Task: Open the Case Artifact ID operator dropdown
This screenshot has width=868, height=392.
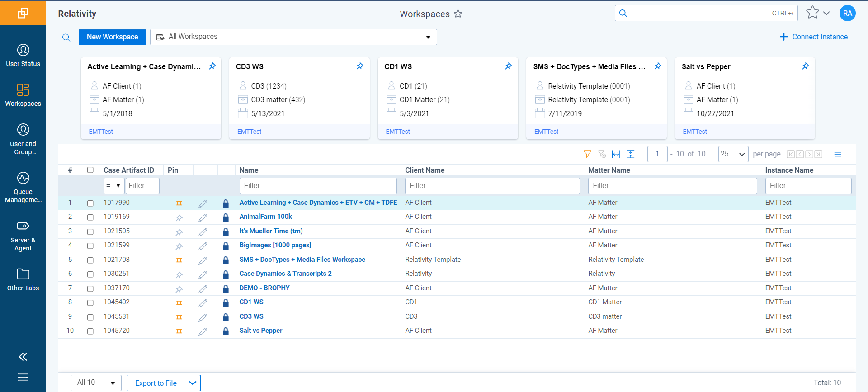Action: [114, 186]
